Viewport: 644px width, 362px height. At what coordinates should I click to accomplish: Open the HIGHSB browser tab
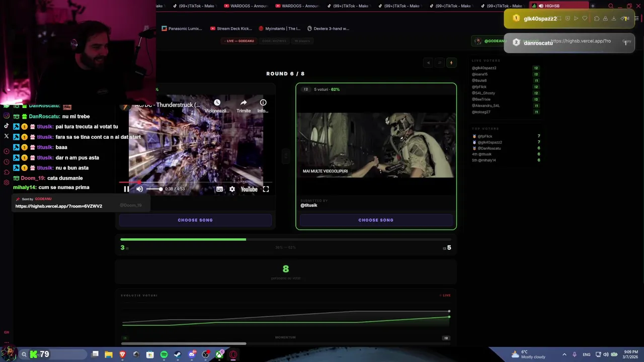(x=560, y=6)
